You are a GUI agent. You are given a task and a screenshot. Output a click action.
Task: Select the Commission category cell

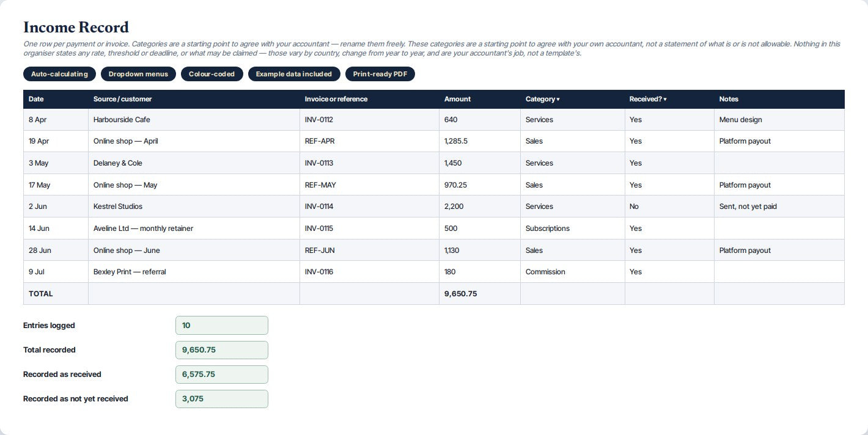[572, 272]
